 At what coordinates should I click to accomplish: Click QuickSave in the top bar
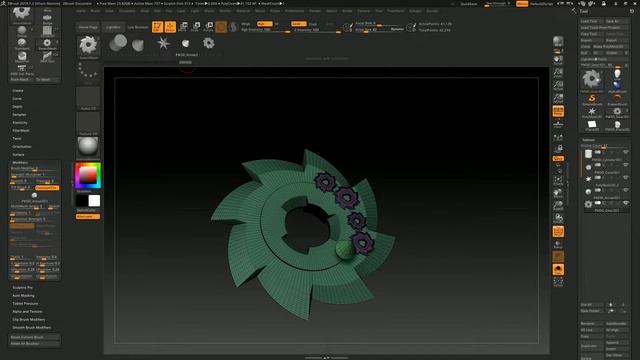coord(469,4)
